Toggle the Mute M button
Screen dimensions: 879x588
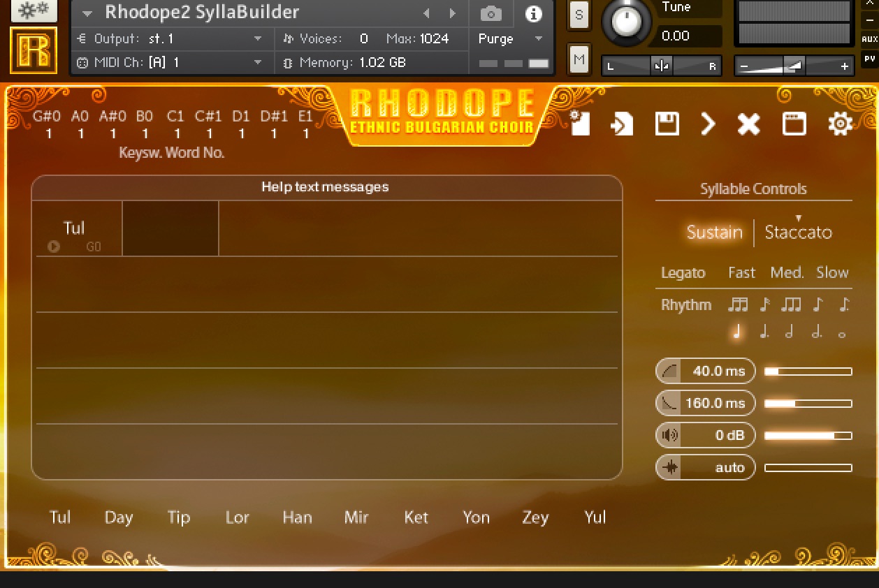tap(579, 59)
